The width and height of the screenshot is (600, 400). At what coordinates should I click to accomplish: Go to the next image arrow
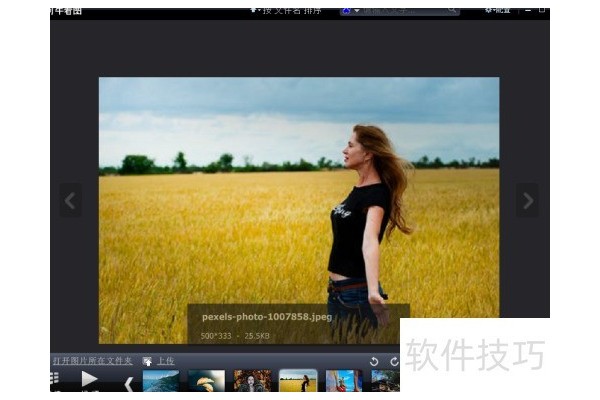point(528,200)
